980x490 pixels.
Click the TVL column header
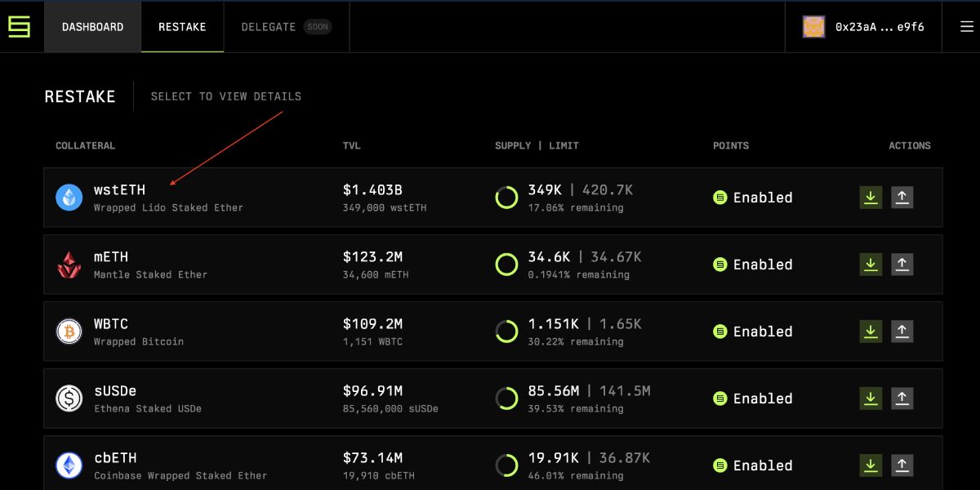351,145
